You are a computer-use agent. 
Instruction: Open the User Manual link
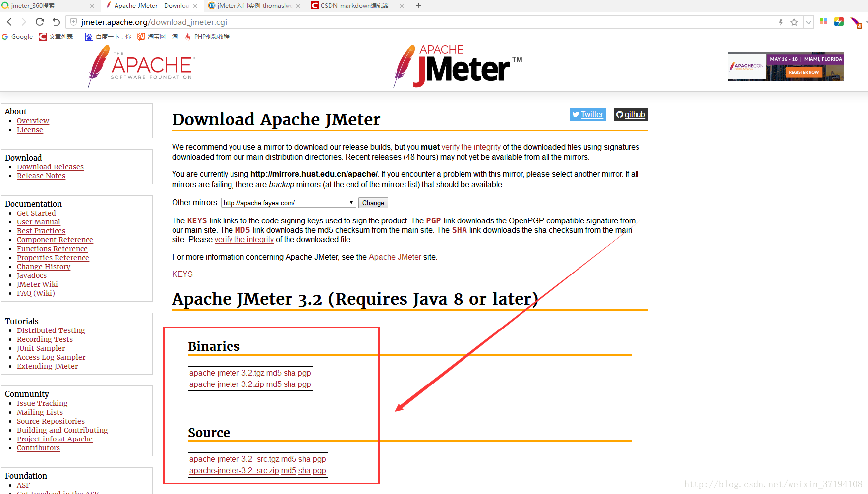(39, 222)
